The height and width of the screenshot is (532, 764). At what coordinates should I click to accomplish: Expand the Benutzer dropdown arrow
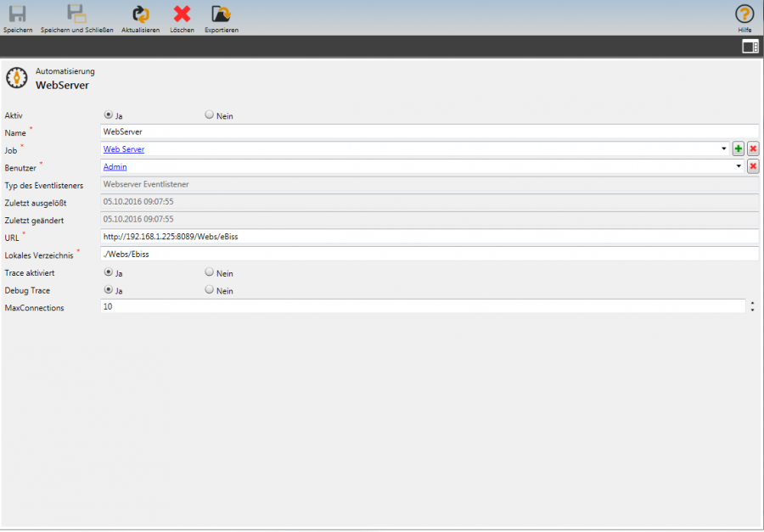[x=739, y=166]
